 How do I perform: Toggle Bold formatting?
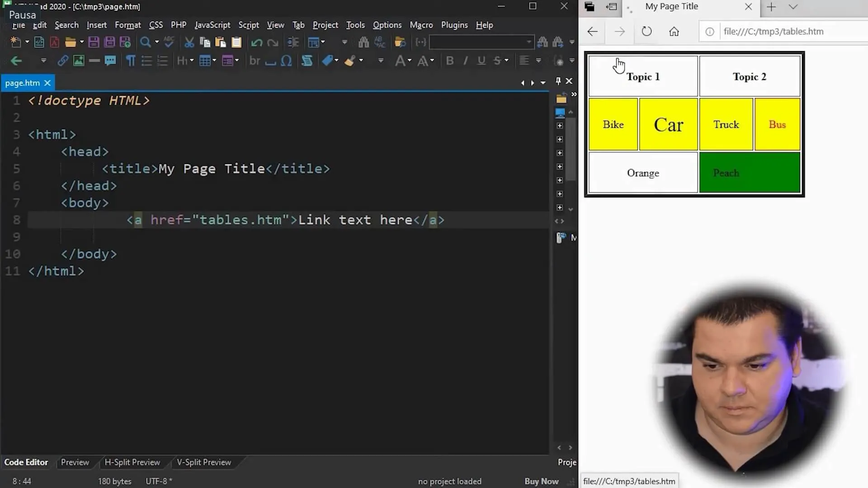[x=449, y=61]
